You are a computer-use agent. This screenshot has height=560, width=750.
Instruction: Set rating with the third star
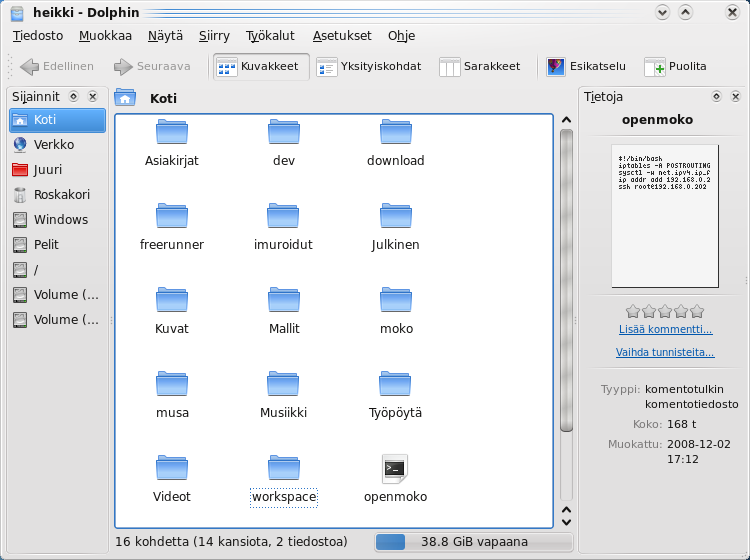[x=664, y=311]
